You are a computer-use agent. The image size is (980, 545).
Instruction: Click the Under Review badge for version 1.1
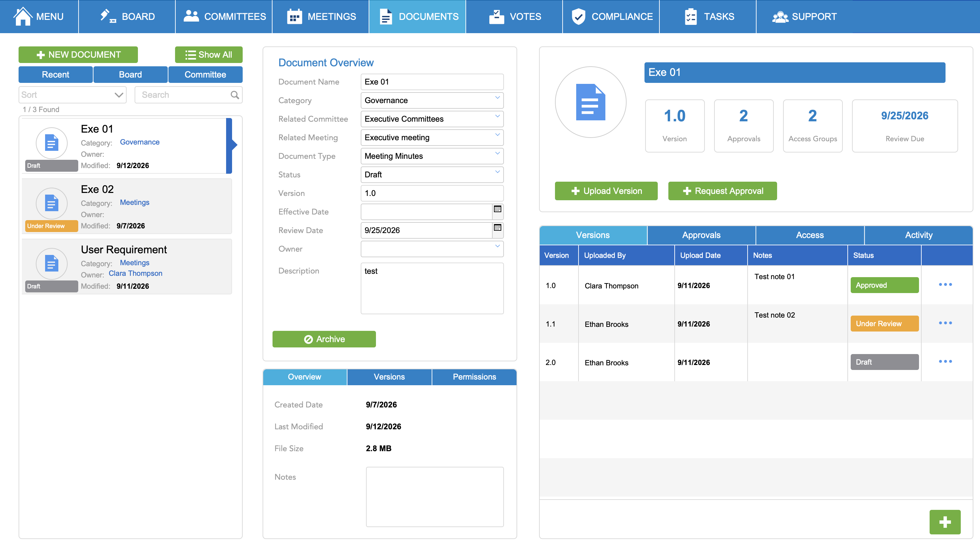coord(885,324)
